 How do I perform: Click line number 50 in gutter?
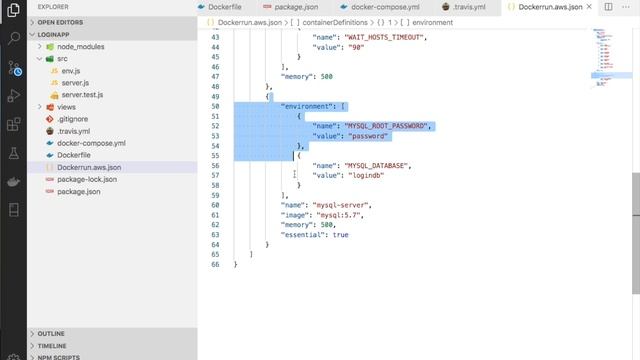click(215, 107)
